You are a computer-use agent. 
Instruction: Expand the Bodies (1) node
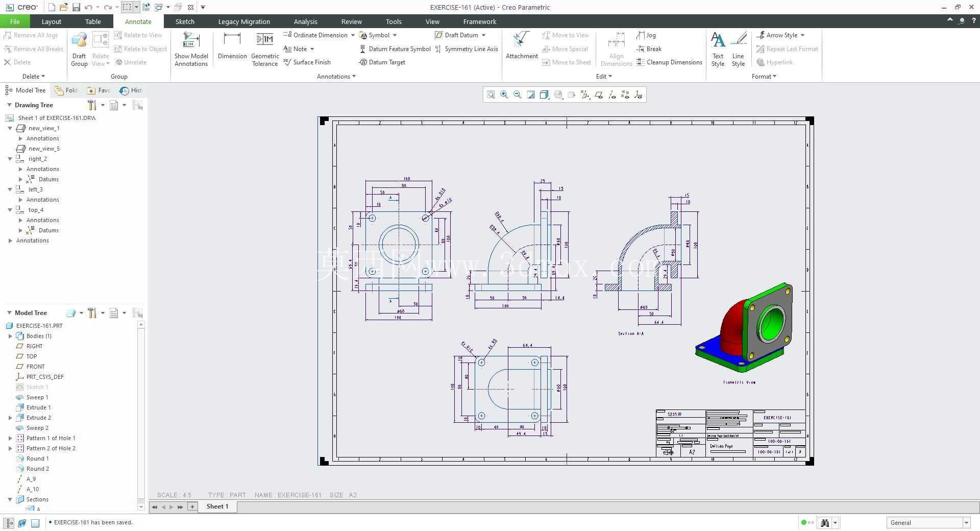[x=10, y=336]
